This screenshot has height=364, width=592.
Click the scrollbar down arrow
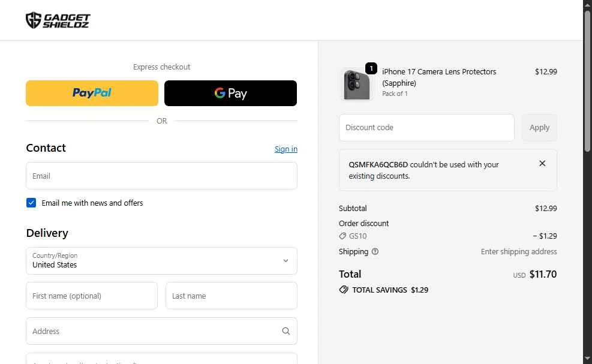click(x=587, y=359)
